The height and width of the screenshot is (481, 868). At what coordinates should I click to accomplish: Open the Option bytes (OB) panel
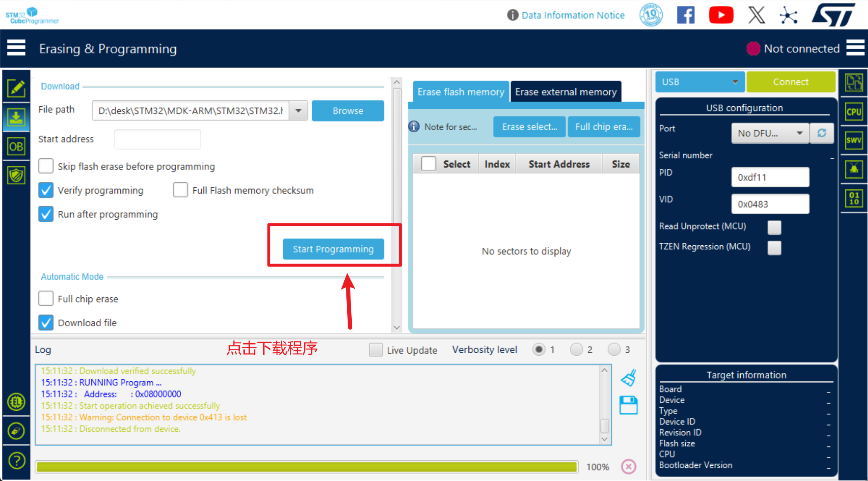(x=17, y=146)
